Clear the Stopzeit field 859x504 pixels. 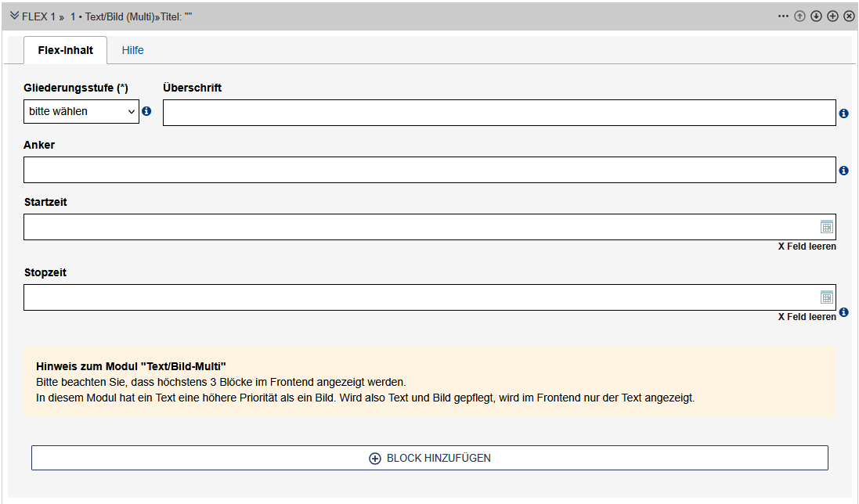point(807,317)
